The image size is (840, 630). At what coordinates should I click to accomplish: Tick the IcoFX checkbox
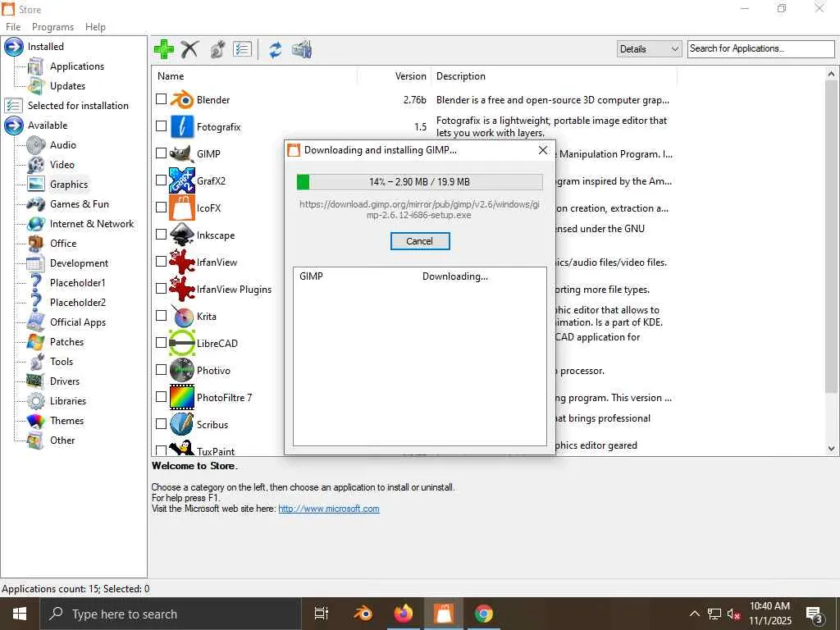(x=162, y=208)
